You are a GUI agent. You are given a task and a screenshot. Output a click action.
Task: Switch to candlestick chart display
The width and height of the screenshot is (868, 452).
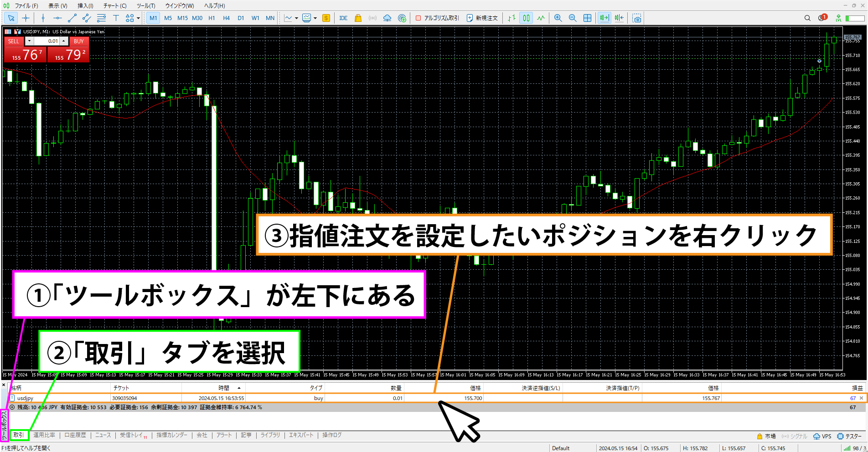[527, 18]
